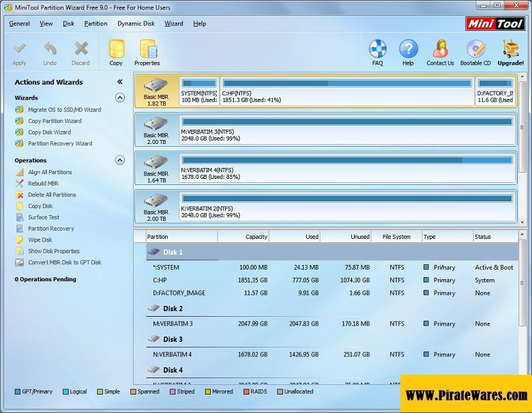Screen dimensions: 532x413
Task: Open the Contact Us icon
Action: pyautogui.click(x=440, y=52)
